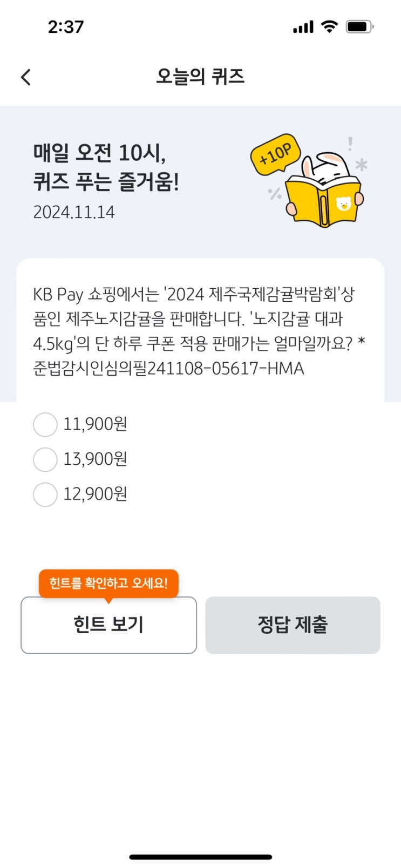Select the 11,900원 answer option
The image size is (401, 868).
point(45,424)
